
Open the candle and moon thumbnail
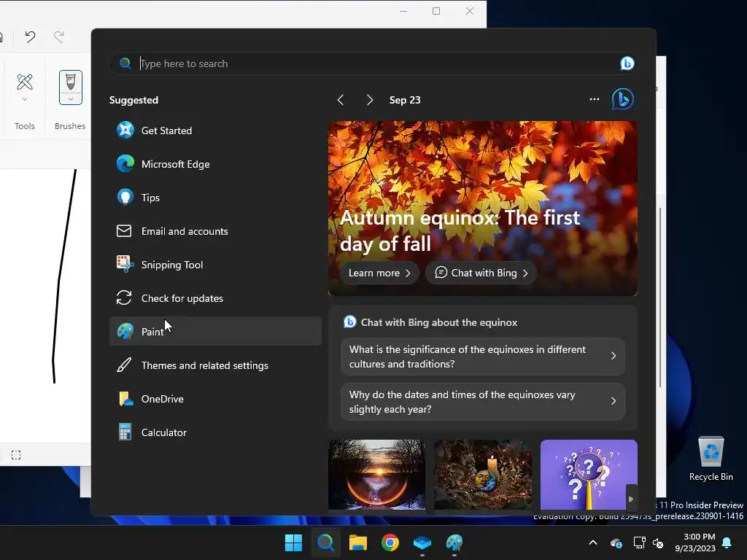tap(483, 474)
